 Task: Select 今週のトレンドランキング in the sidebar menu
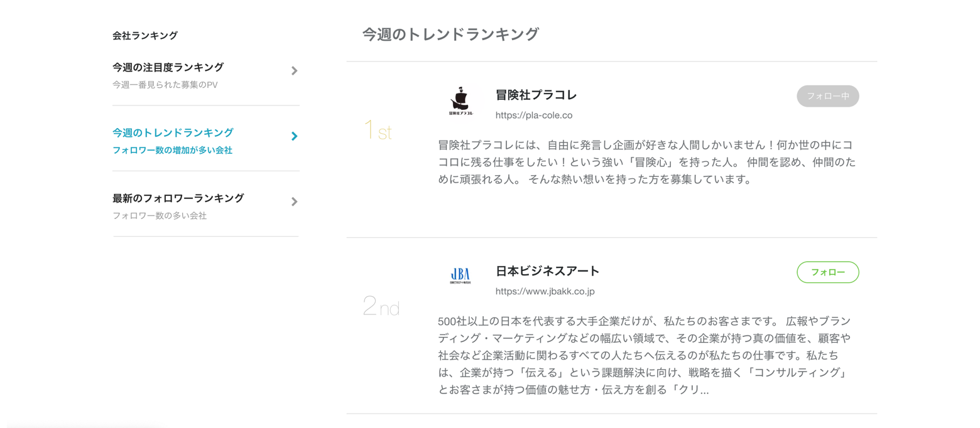pyautogui.click(x=173, y=132)
